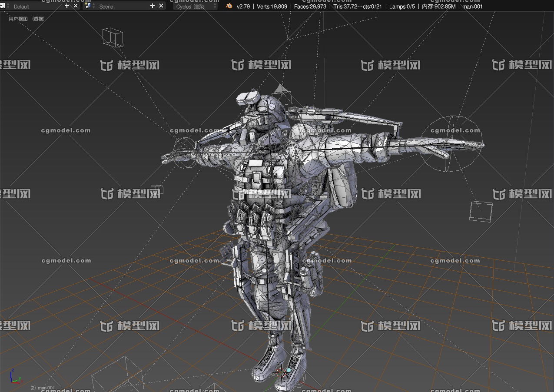554x392 pixels.
Task: Select the wireframe cube at right of viewport
Action: [481, 212]
